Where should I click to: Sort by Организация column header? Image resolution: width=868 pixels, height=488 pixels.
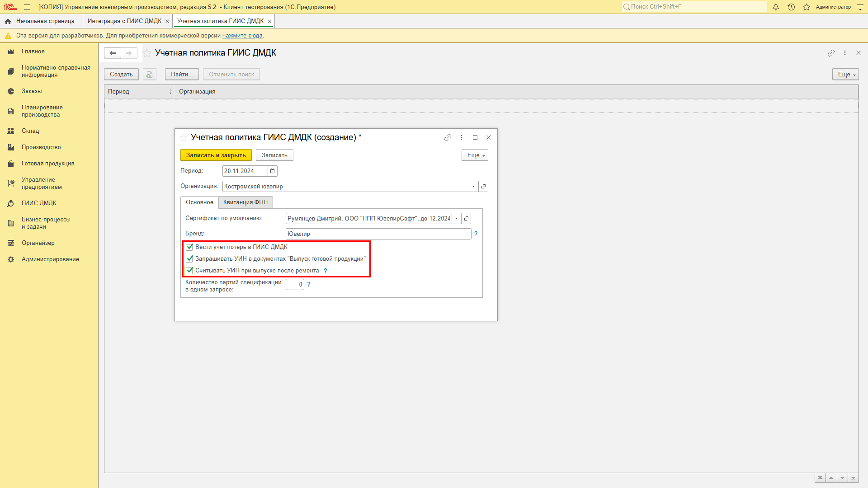point(517,92)
